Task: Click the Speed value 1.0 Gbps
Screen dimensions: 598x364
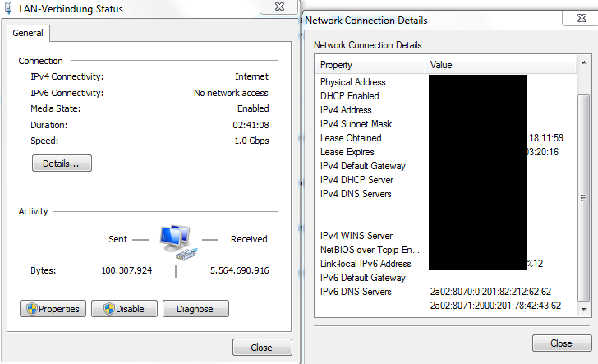Action: click(251, 141)
